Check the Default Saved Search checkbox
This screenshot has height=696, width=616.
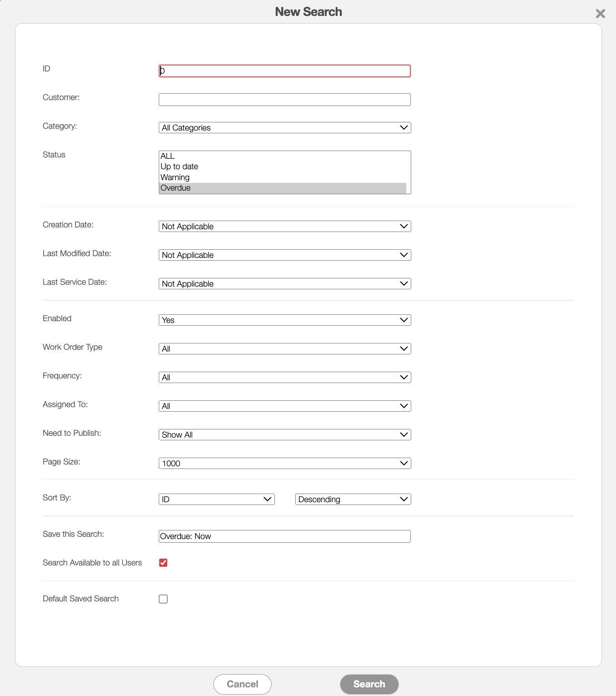point(163,599)
